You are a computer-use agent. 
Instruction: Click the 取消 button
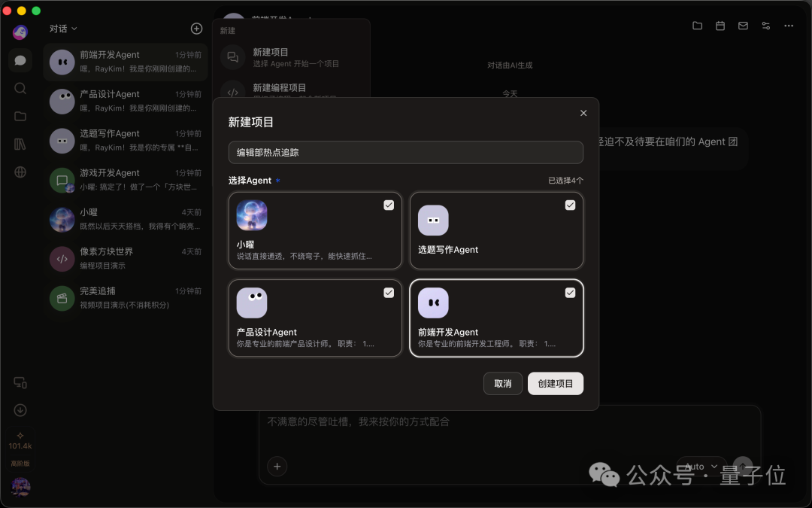(503, 384)
